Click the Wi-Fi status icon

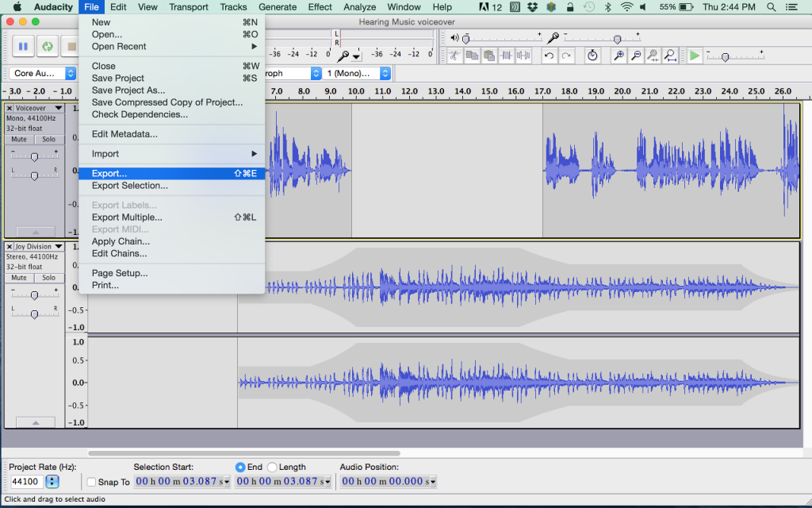tap(626, 7)
